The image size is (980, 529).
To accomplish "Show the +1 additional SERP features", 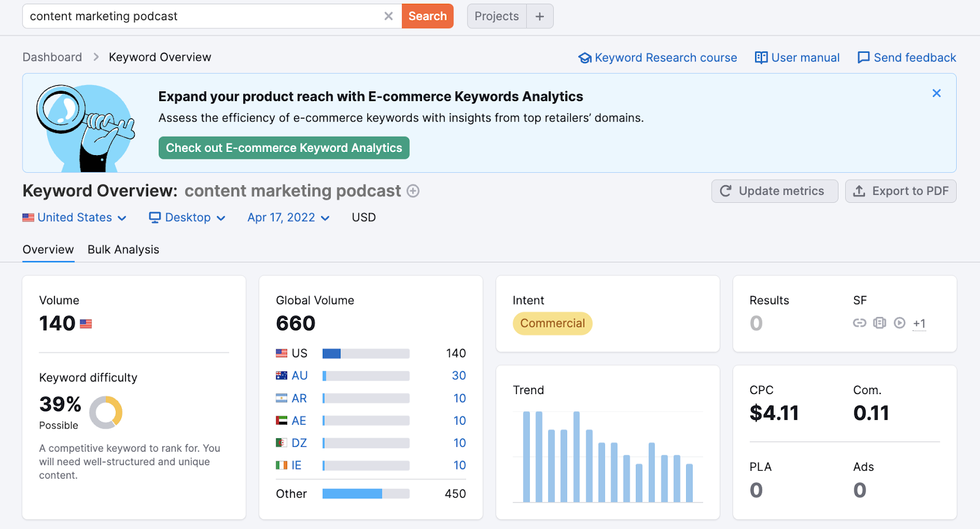I will (919, 324).
